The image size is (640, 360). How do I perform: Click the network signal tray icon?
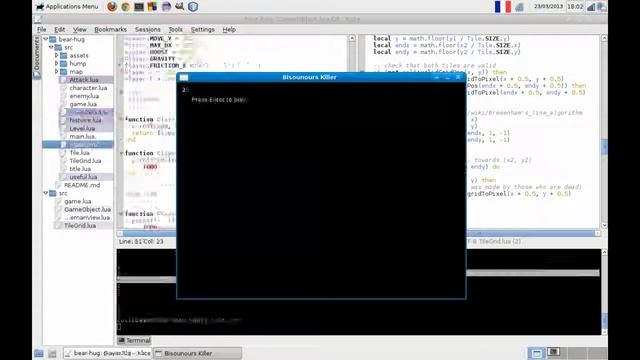click(x=591, y=7)
